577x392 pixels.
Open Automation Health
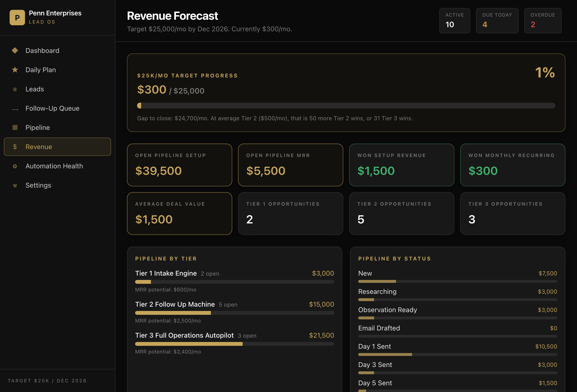tap(57, 166)
